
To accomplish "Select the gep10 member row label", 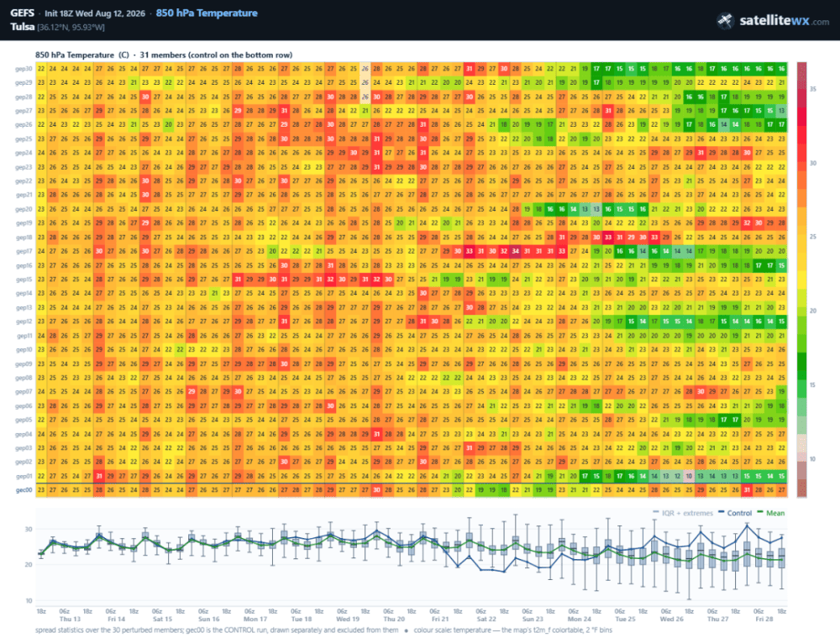I will pyautogui.click(x=24, y=349).
